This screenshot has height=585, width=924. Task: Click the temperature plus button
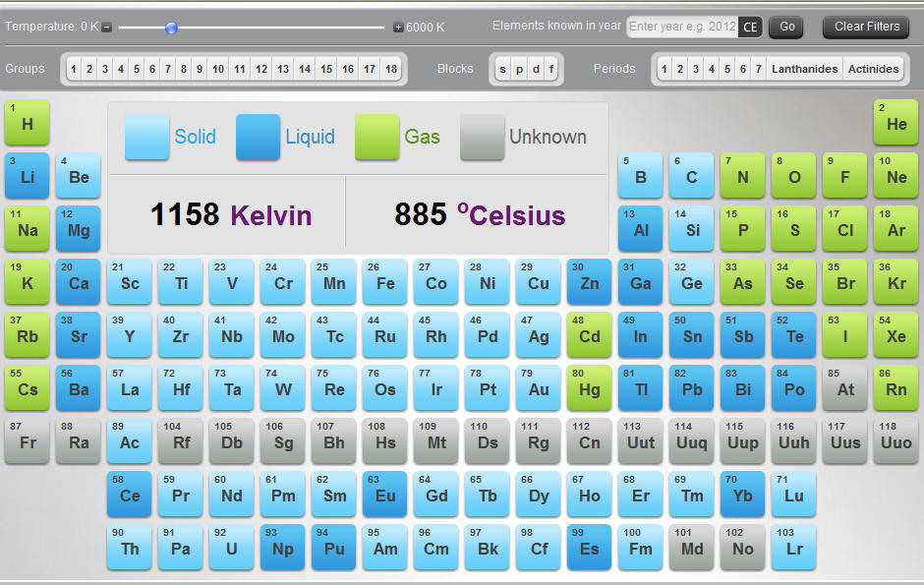pos(398,28)
